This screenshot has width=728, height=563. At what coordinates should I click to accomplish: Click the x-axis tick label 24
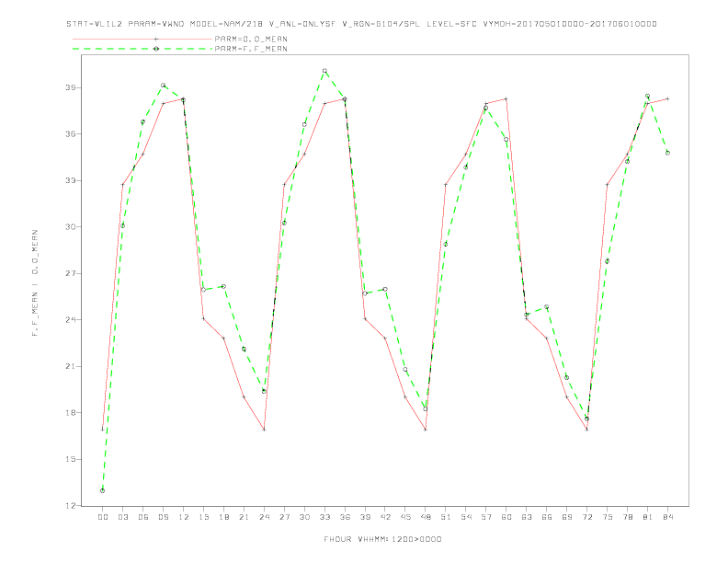(x=264, y=517)
